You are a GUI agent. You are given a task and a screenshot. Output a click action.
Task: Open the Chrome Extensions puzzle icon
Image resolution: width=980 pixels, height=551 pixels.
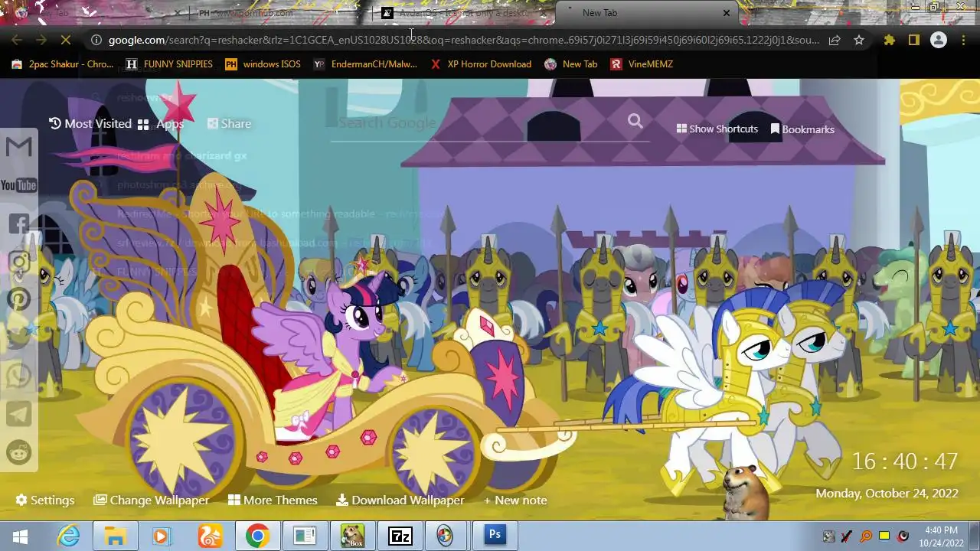[x=889, y=40]
